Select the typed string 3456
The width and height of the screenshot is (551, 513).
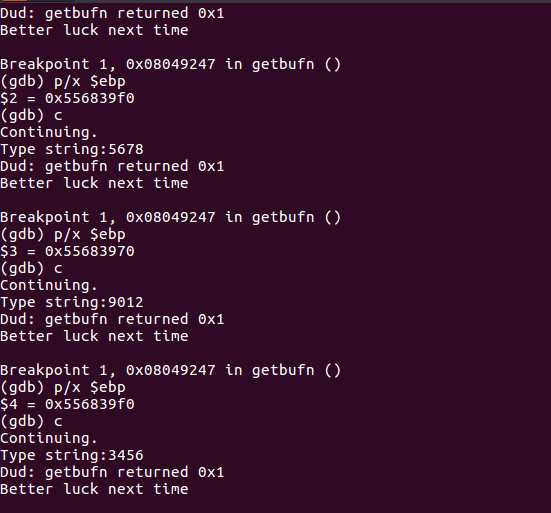(126, 455)
